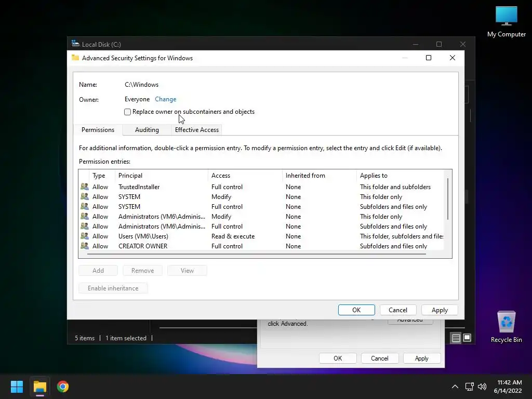Viewport: 532px width, 399px height.
Task: Toggle Replace owner on subcontainers and objects
Action: tap(128, 112)
